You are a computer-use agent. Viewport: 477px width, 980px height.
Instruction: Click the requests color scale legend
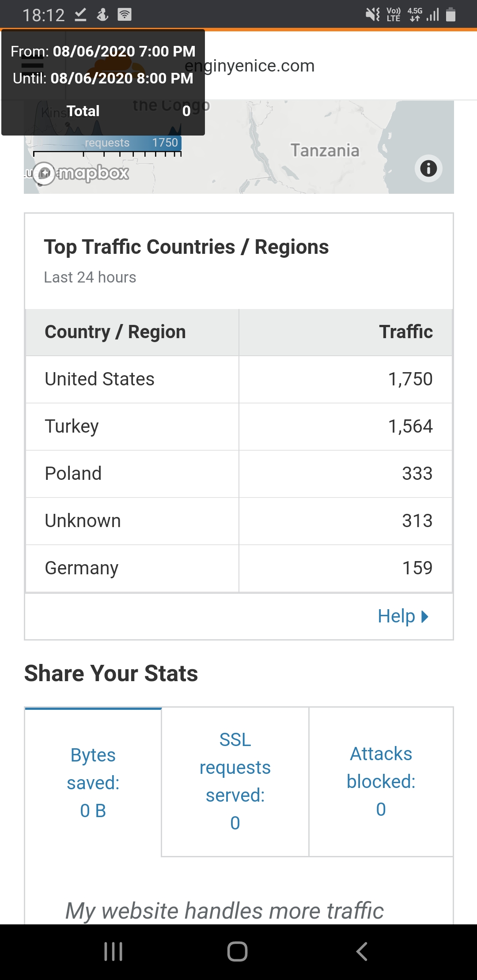[107, 143]
